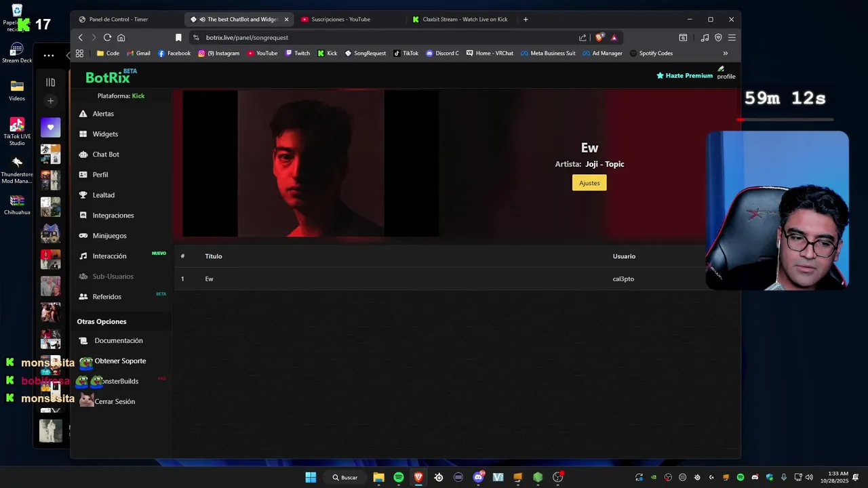This screenshot has width=868, height=488.
Task: Click the Interacción music note icon
Action: tap(83, 256)
